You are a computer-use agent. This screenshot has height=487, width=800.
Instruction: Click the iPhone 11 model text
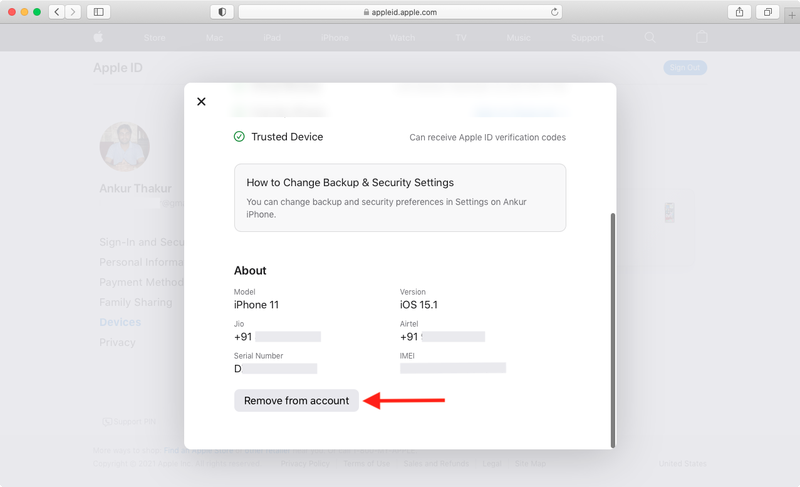[256, 305]
